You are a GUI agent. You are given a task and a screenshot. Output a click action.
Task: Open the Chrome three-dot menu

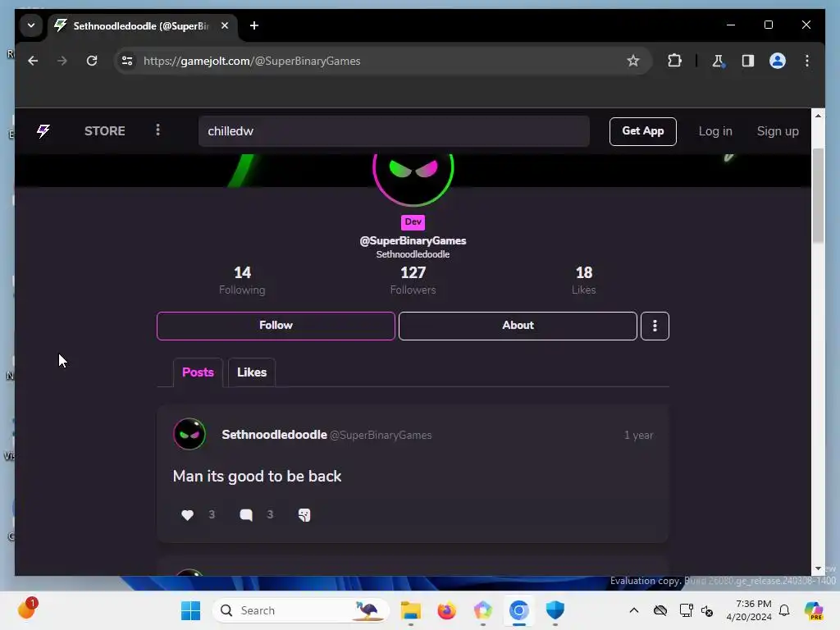pos(807,61)
